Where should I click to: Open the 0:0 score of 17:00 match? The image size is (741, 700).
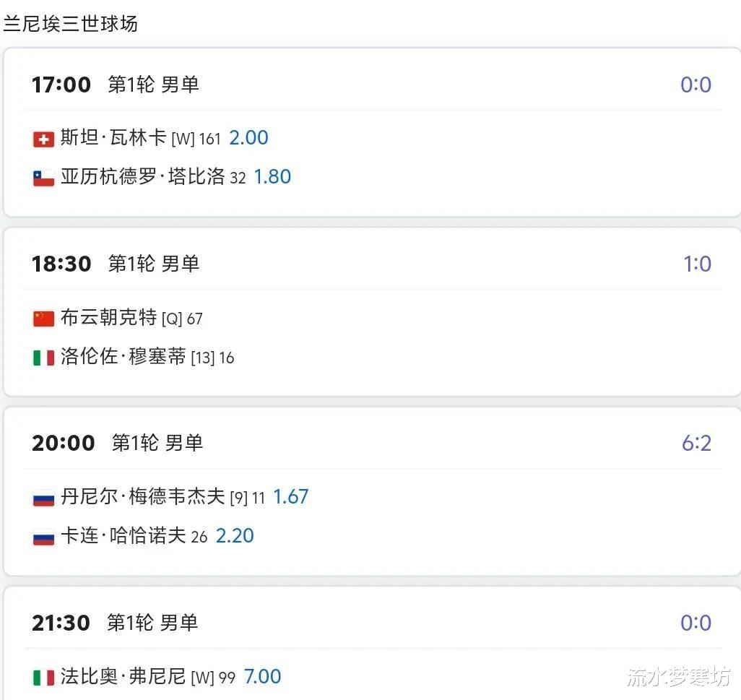click(x=695, y=85)
